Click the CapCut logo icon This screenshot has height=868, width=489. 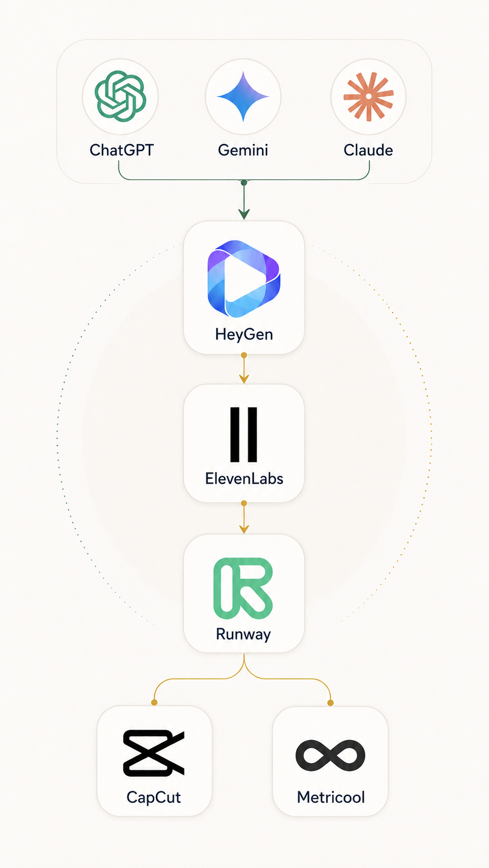[154, 753]
